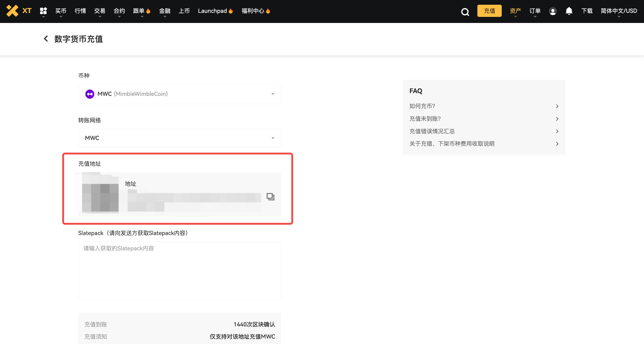The height and width of the screenshot is (344, 644).
Task: Copy the deposit address with the copy icon
Action: click(270, 197)
